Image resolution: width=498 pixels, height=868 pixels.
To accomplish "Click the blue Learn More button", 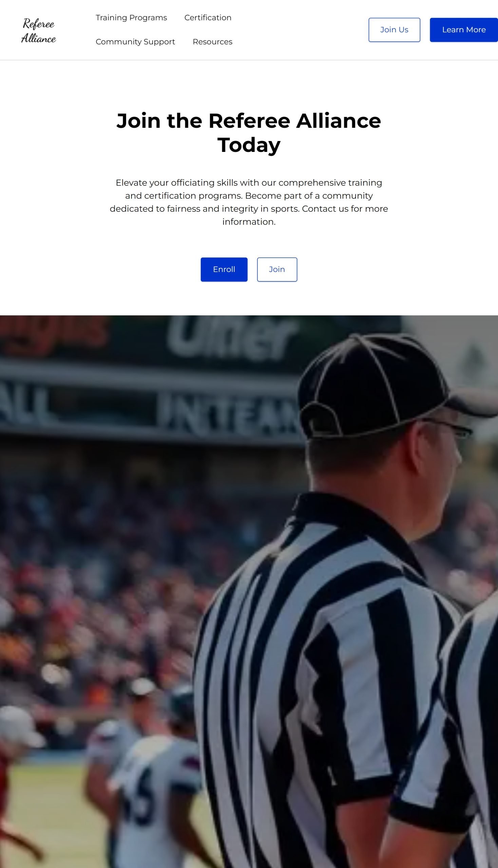I will click(464, 30).
